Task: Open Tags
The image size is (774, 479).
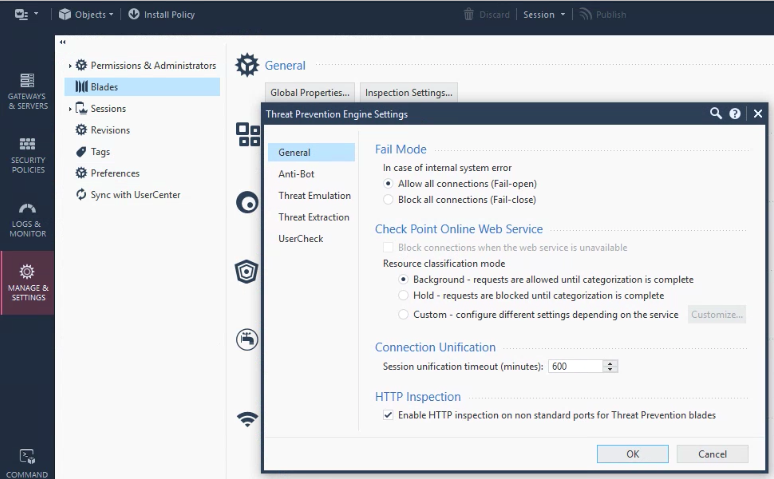Action: pyautogui.click(x=100, y=152)
